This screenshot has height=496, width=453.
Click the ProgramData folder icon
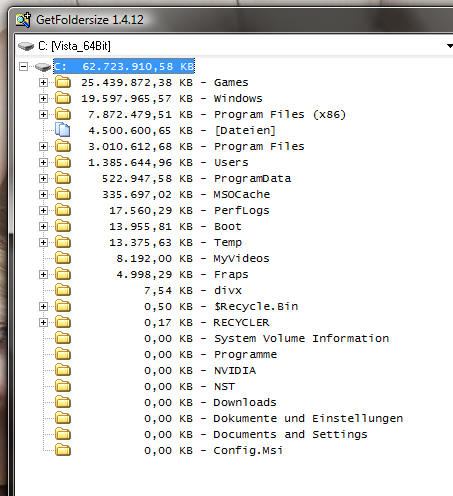point(63,178)
